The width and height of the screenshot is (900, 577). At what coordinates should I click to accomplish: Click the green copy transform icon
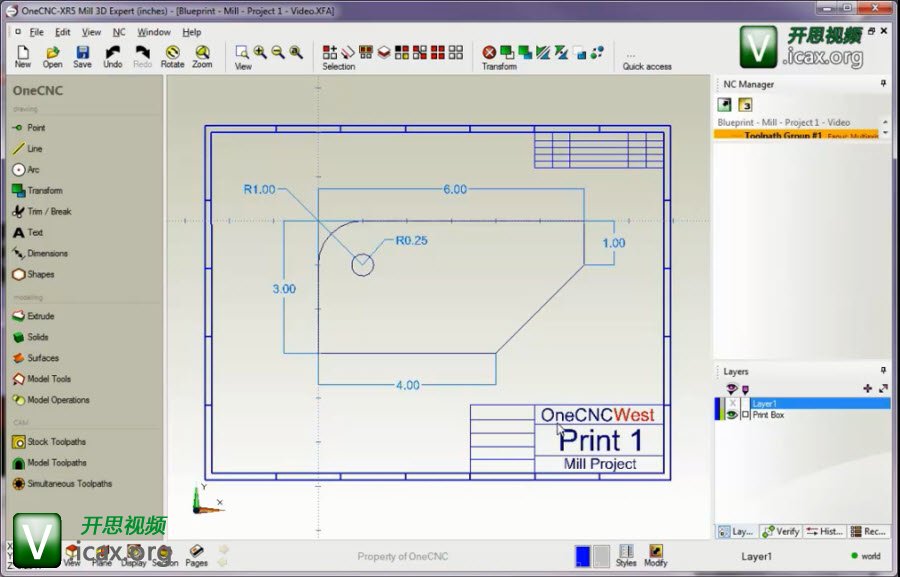(525, 52)
